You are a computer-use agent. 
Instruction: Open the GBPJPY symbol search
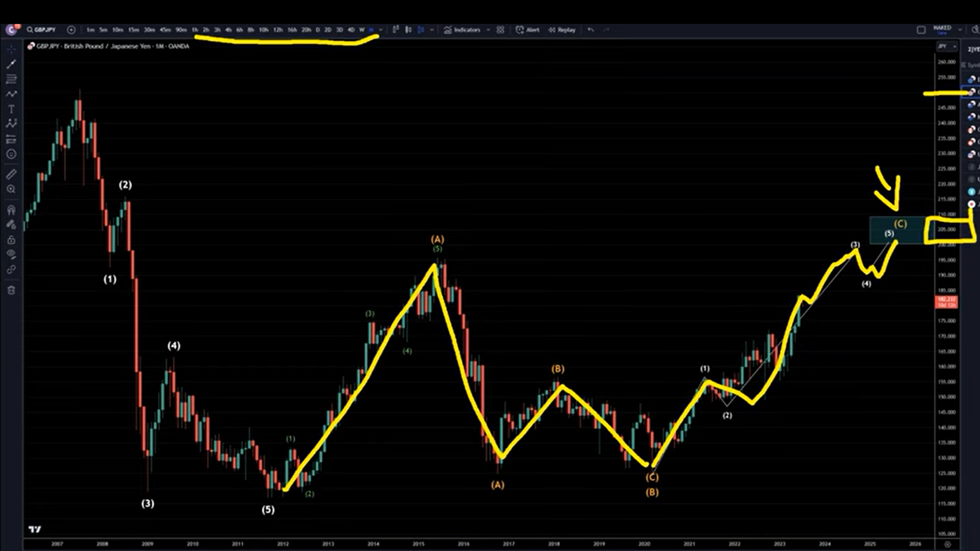(x=42, y=30)
